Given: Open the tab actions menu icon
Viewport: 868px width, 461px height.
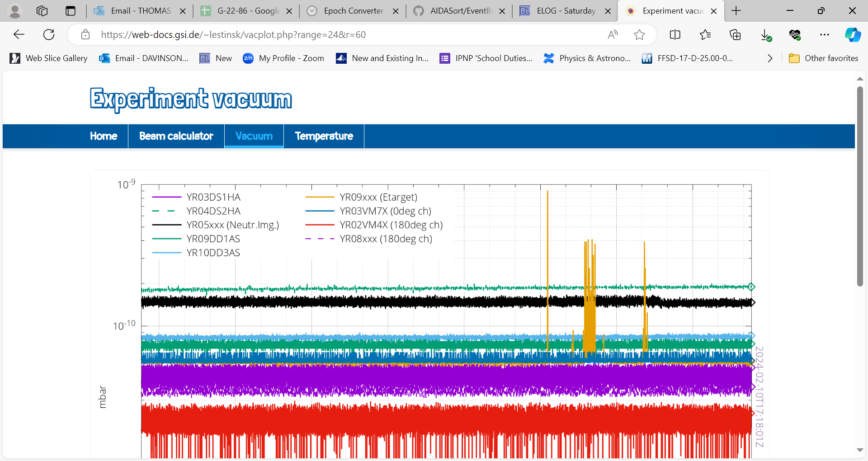Looking at the screenshot, I should tap(71, 11).
